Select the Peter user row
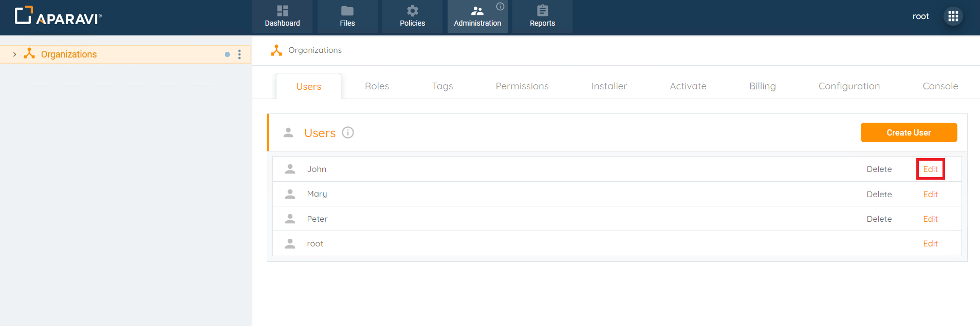This screenshot has width=980, height=326. pos(317,219)
